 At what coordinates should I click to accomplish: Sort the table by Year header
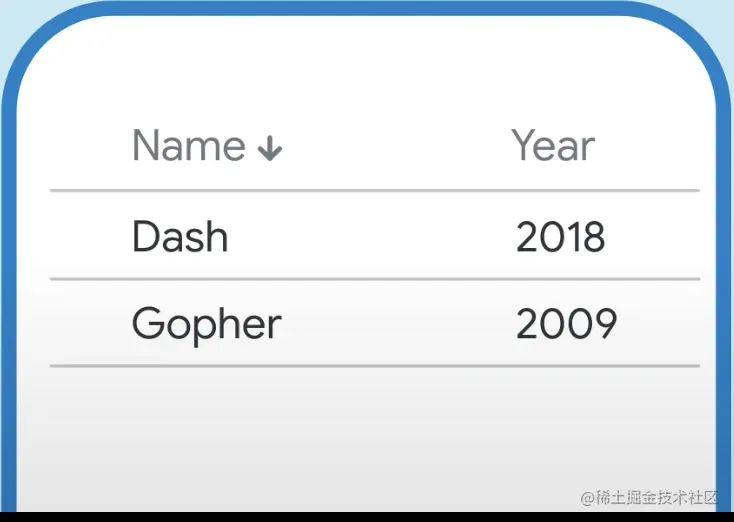tap(553, 146)
